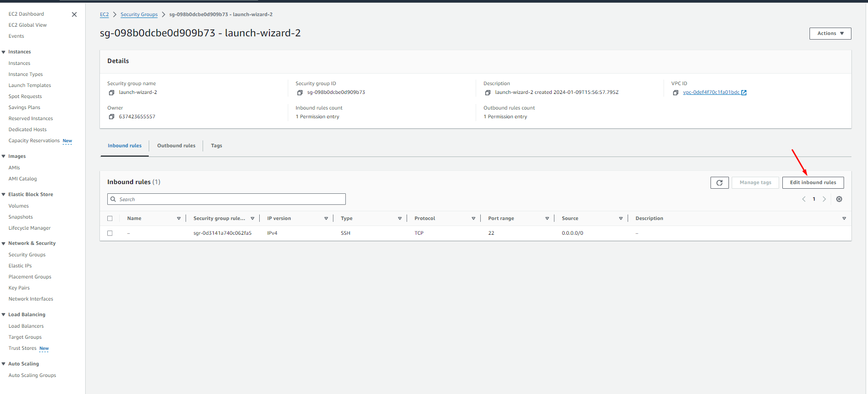
Task: Open Dedicated Hosts in sidebar
Action: click(28, 130)
